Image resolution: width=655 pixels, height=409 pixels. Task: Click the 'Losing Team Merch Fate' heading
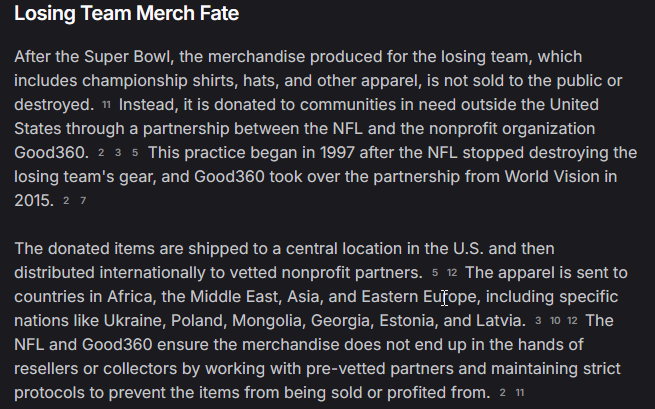pyautogui.click(x=127, y=13)
